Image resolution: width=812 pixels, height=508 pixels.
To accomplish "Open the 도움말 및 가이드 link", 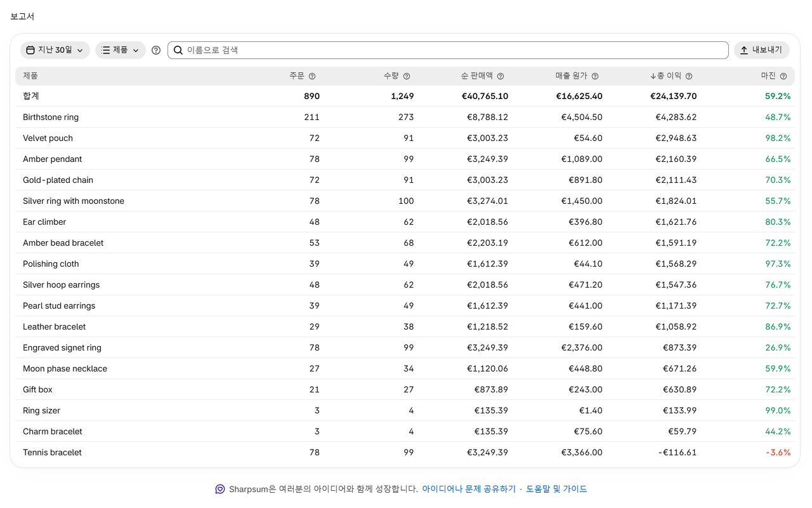I will click(556, 489).
